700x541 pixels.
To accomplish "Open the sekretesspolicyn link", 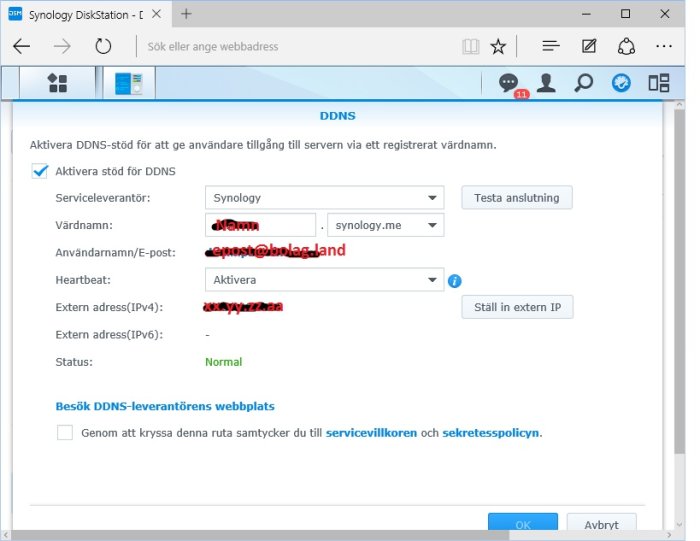I will (491, 433).
